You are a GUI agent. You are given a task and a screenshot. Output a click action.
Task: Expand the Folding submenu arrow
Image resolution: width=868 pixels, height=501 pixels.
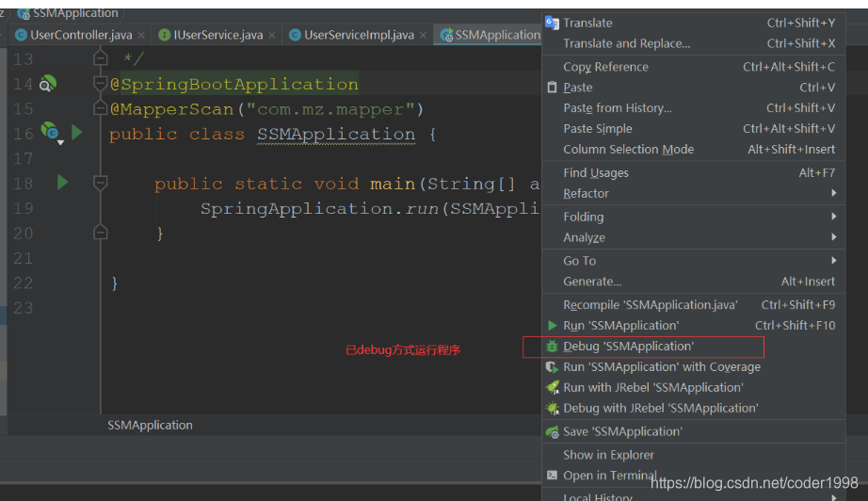[x=834, y=217]
